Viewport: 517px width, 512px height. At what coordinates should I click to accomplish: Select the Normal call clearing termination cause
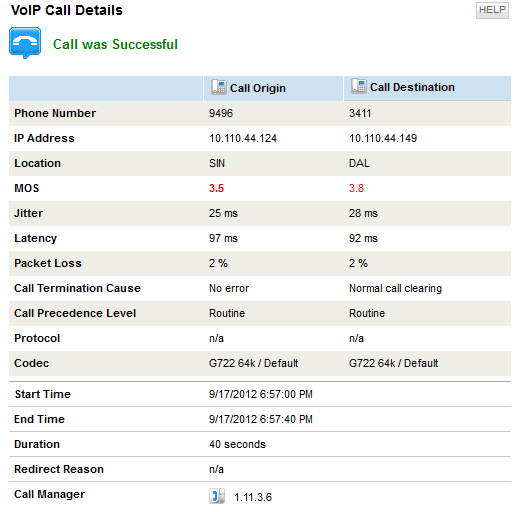(x=395, y=288)
